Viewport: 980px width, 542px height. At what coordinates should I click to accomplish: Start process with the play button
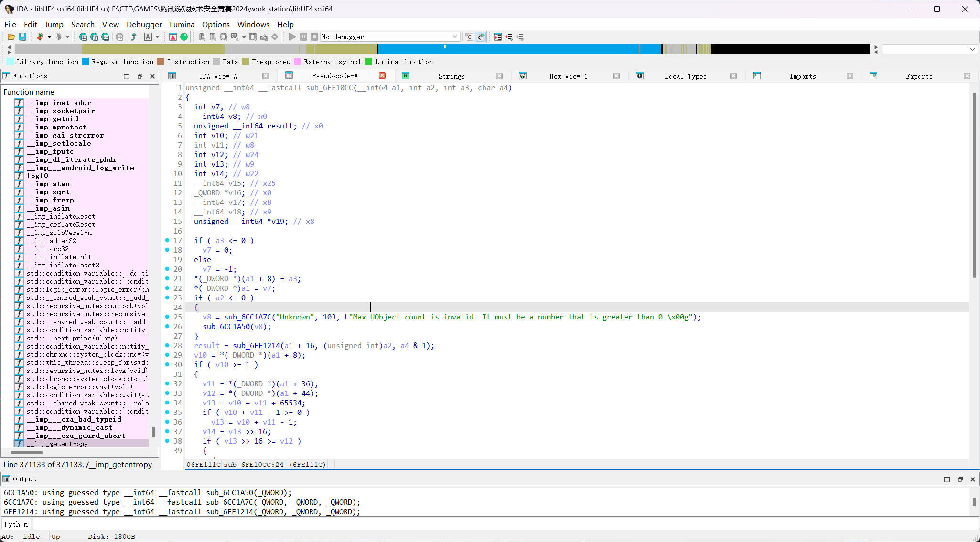pyautogui.click(x=292, y=37)
